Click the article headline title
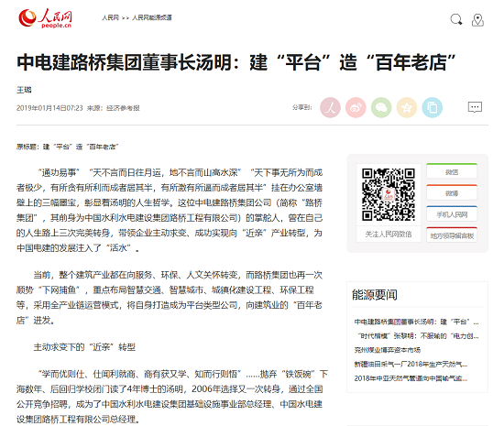The image size is (504, 426). pos(236,62)
